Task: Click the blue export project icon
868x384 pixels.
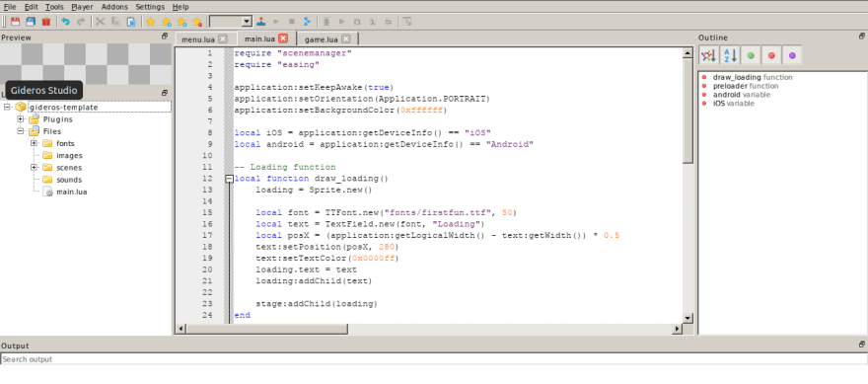Action: [x=307, y=22]
